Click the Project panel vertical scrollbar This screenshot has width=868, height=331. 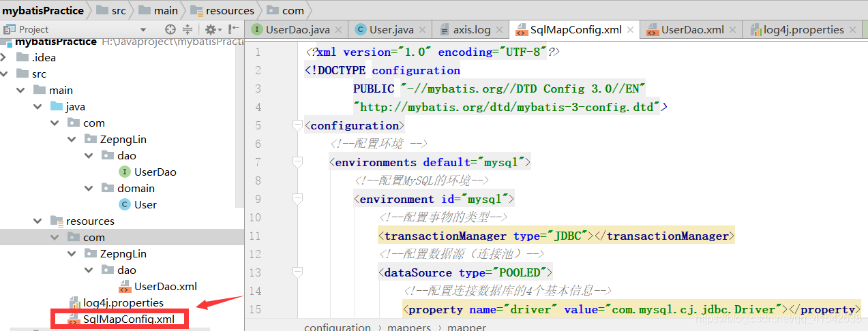(239, 123)
